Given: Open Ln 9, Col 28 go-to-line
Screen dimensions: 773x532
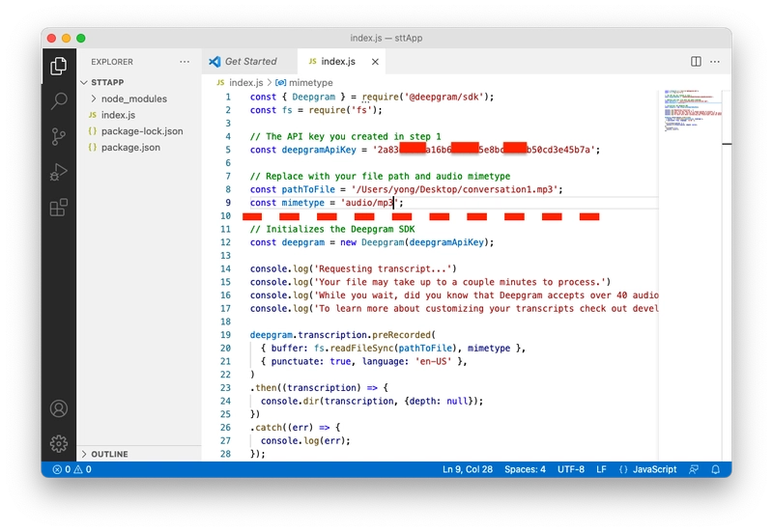Looking at the screenshot, I should tap(468, 469).
